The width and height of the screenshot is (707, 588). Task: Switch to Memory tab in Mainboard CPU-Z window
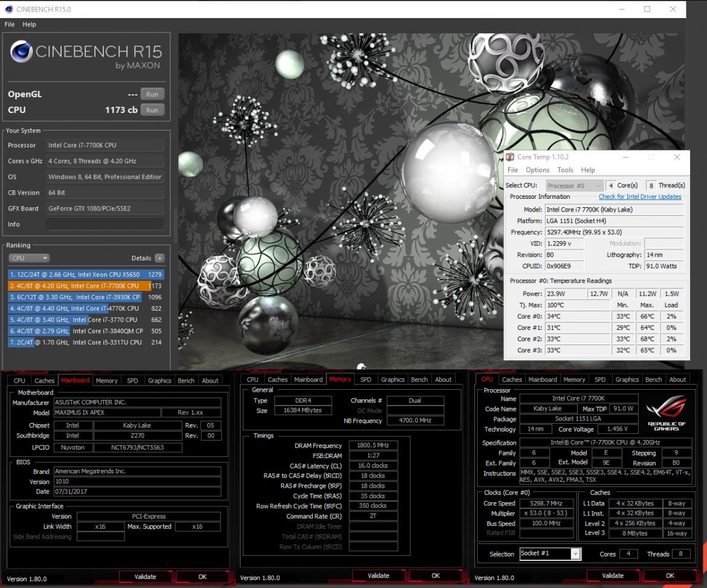click(x=107, y=381)
